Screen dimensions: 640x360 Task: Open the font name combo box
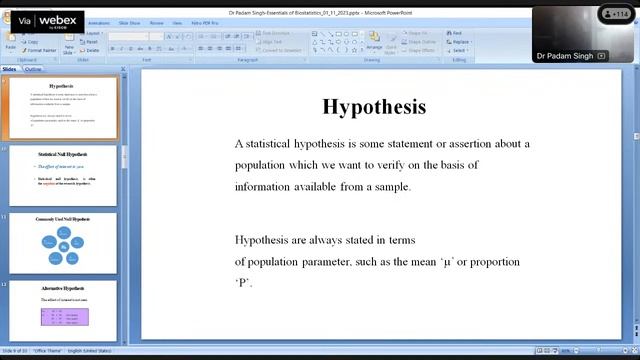tap(128, 37)
